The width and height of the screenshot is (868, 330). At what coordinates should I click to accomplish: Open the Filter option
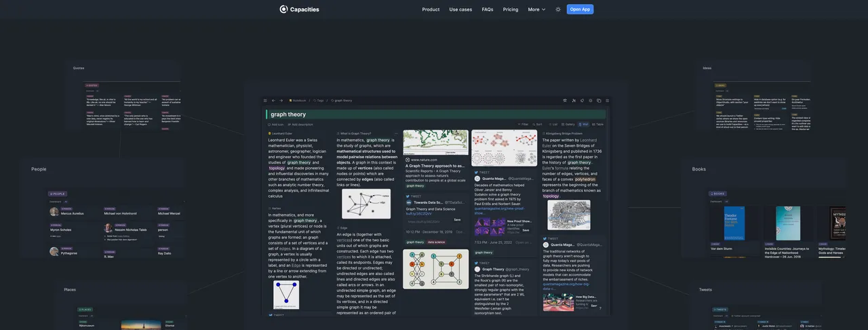pos(524,125)
